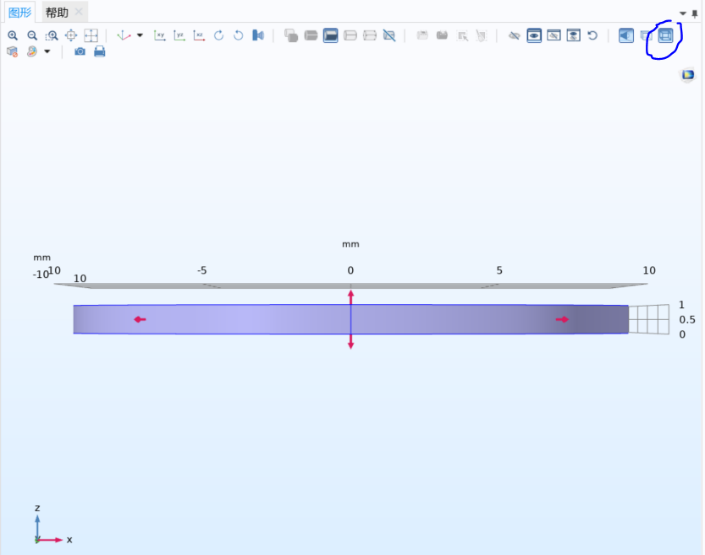Click the x-axis label in the triad
The height and width of the screenshot is (555, 705).
[x=69, y=540]
